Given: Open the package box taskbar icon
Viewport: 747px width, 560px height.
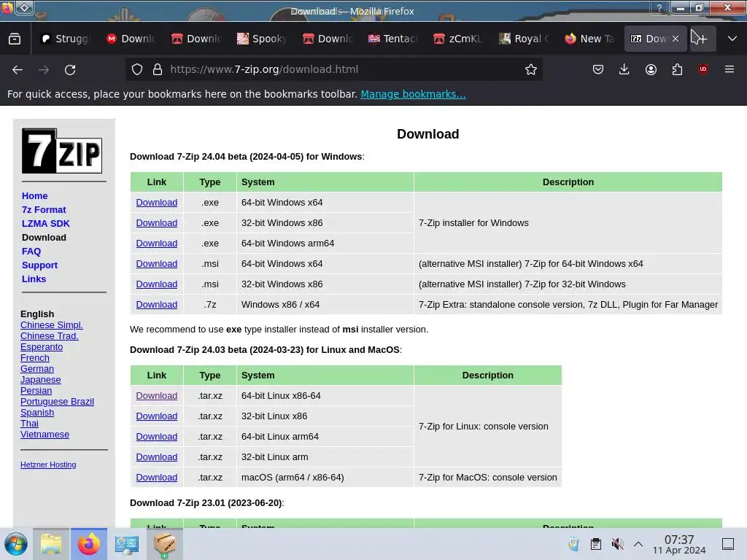Looking at the screenshot, I should 165,544.
